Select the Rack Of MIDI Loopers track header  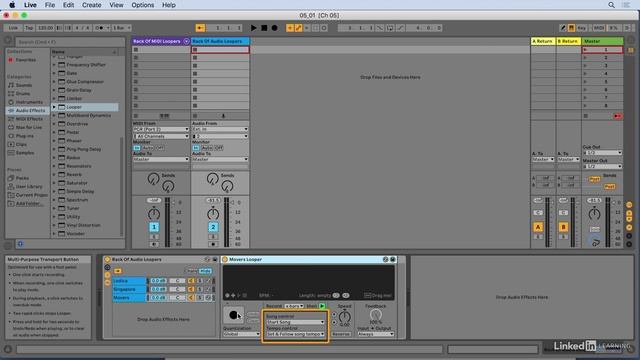tap(157, 41)
